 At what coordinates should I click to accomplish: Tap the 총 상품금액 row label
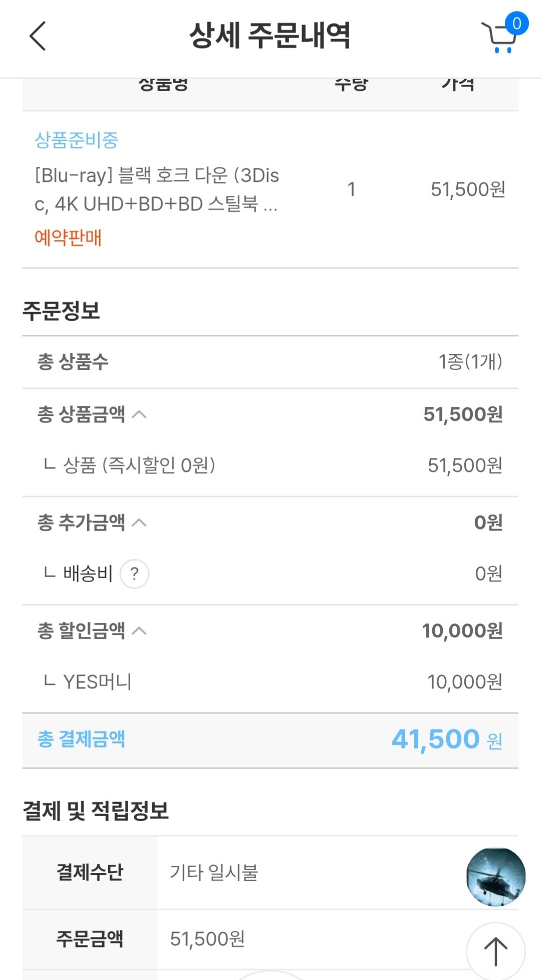(x=81, y=414)
